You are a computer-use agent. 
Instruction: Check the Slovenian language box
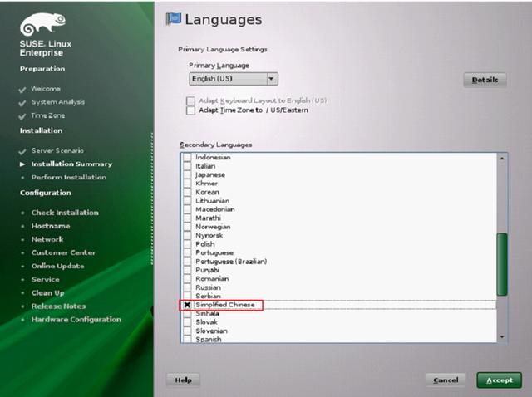click(x=187, y=331)
